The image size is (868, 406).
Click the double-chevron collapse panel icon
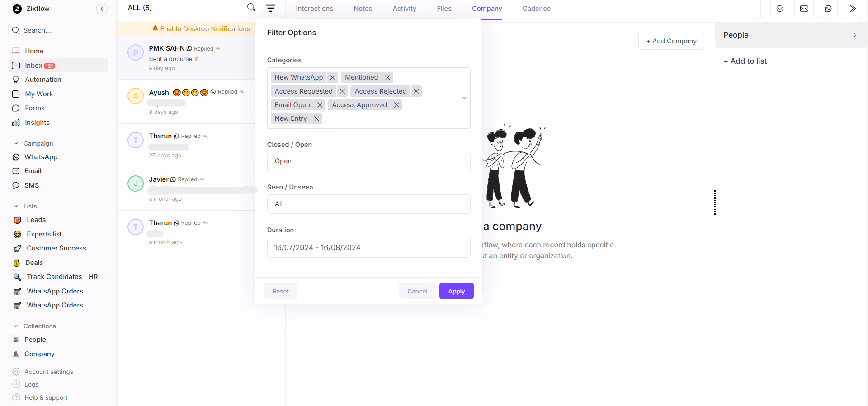853,9
